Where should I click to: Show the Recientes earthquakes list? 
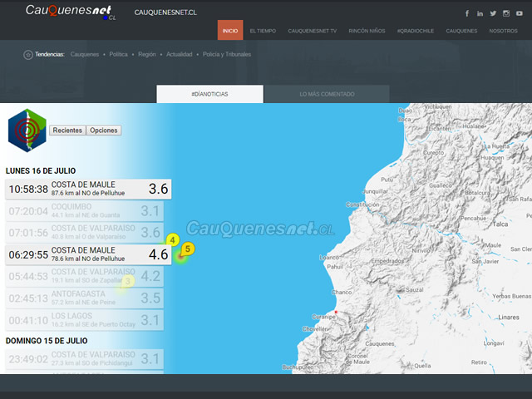[67, 131]
